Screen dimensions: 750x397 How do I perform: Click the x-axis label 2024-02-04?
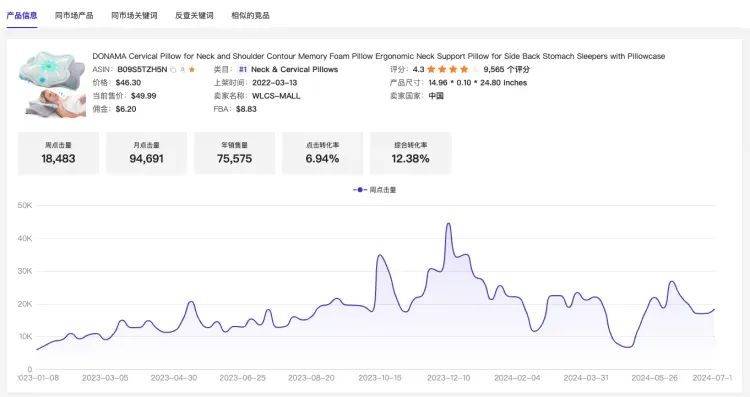[517, 378]
